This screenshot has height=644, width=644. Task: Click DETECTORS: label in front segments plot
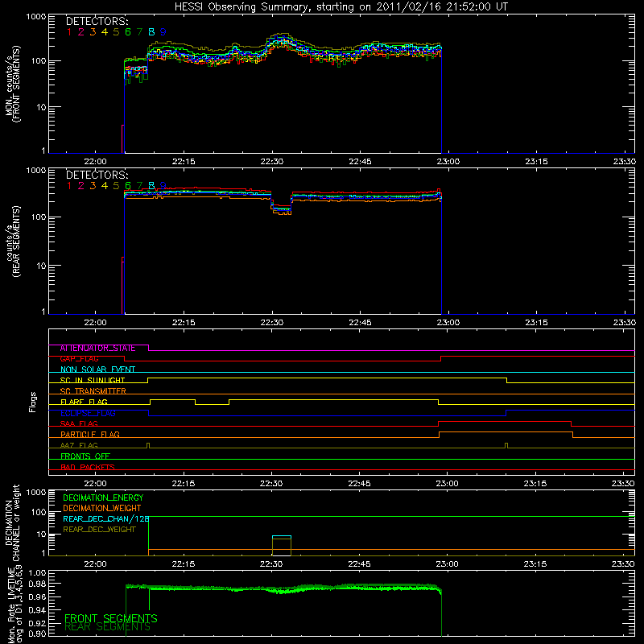[97, 21]
